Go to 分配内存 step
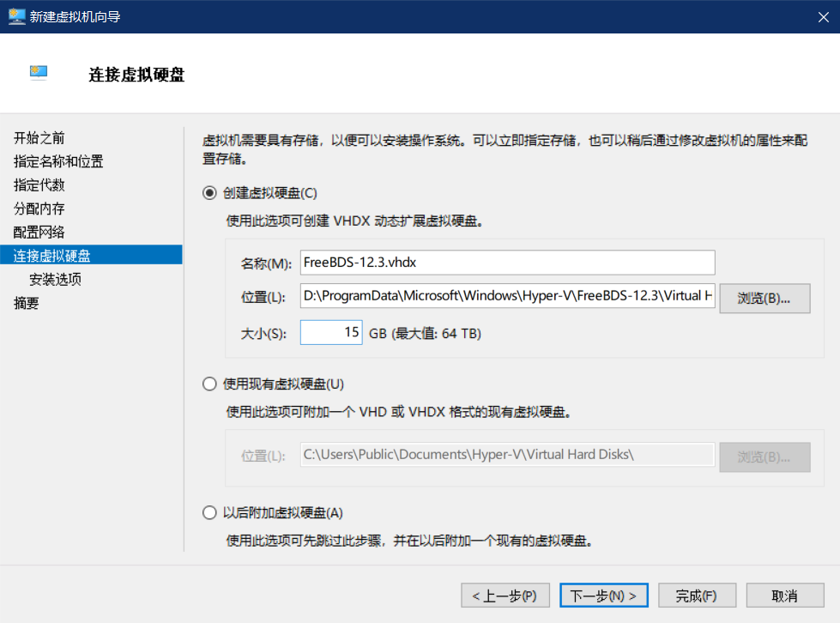840x623 pixels. click(39, 209)
